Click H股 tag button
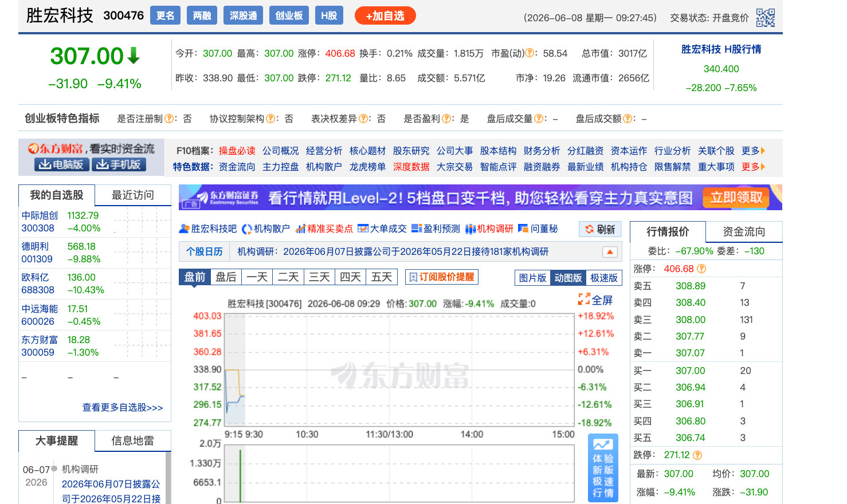This screenshot has height=504, width=847. tap(329, 15)
